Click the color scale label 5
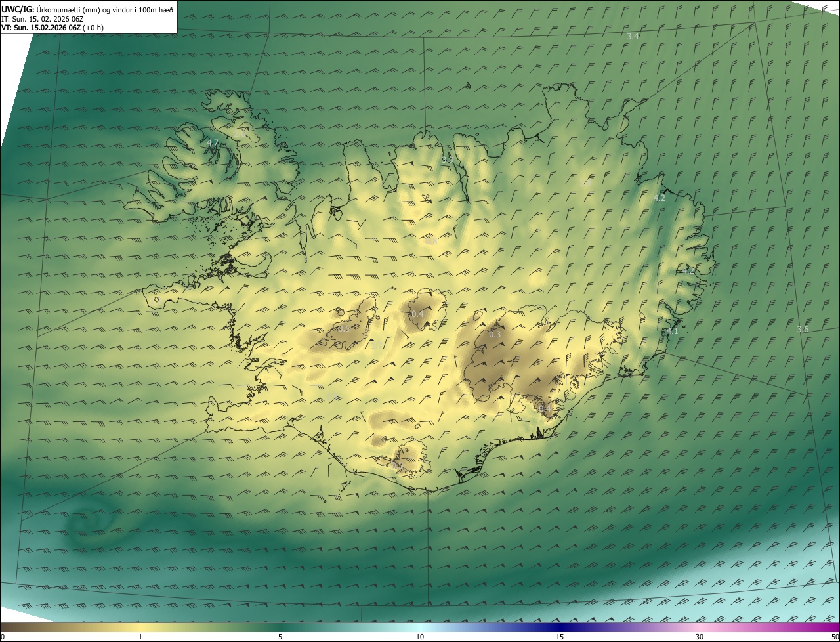The image size is (840, 642). 280,637
